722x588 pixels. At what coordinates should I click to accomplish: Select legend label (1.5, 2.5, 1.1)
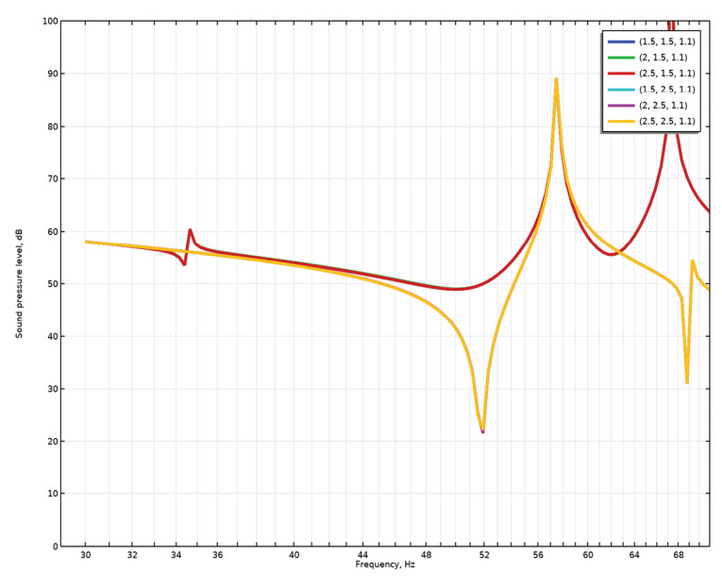click(666, 90)
